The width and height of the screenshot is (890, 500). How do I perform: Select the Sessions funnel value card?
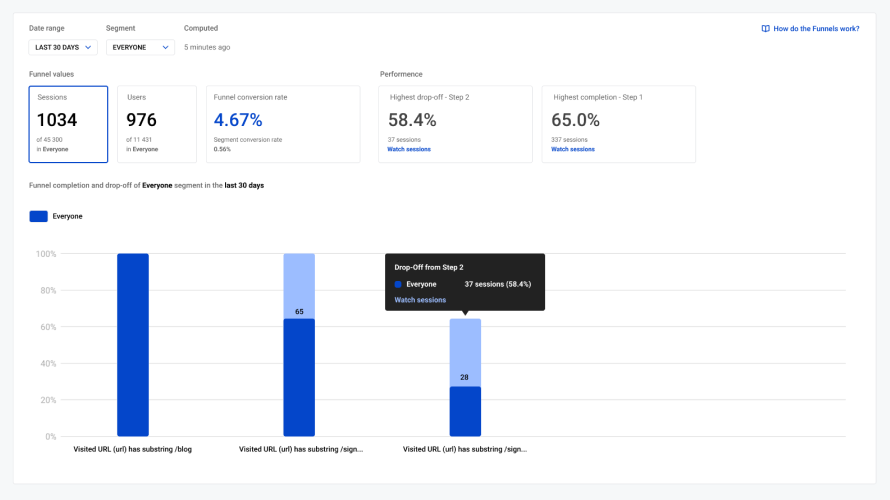point(68,124)
